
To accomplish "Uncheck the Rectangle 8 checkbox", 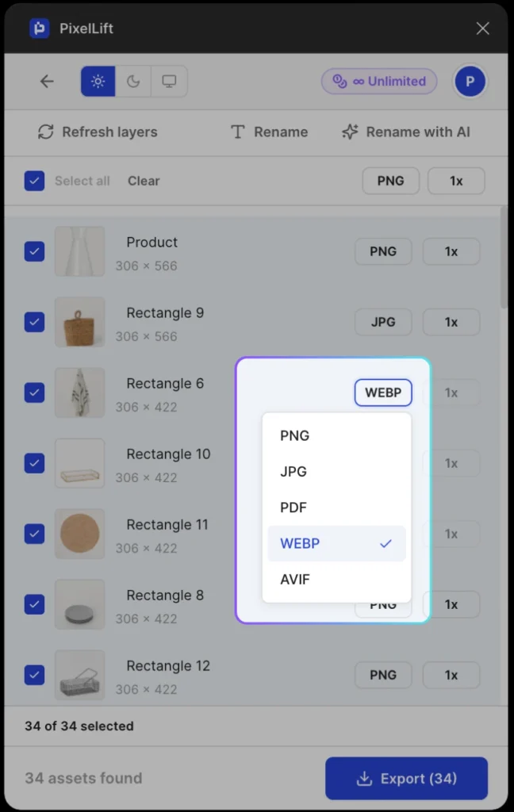I will pyautogui.click(x=34, y=604).
